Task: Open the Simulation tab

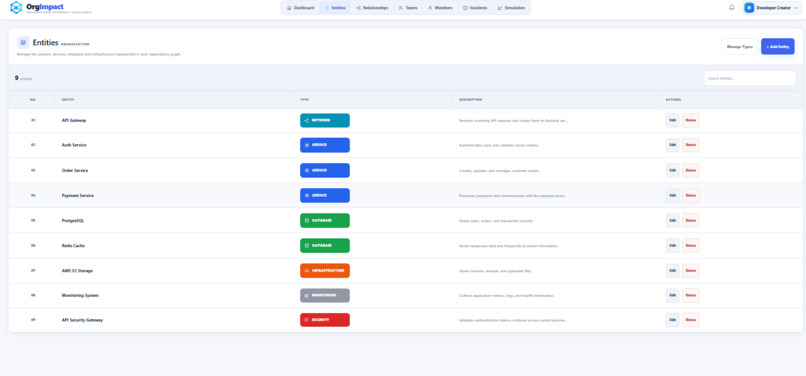Action: (511, 8)
